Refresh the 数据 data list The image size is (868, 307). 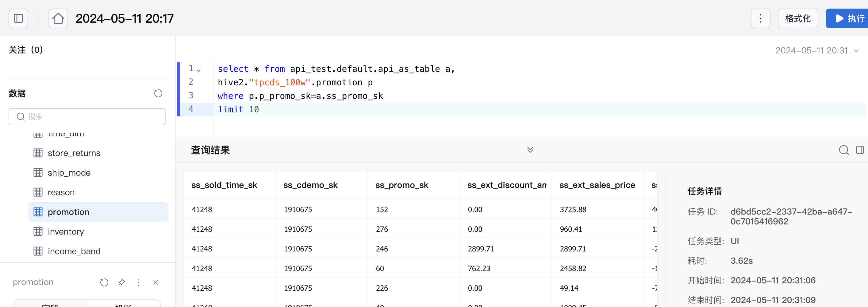(158, 93)
